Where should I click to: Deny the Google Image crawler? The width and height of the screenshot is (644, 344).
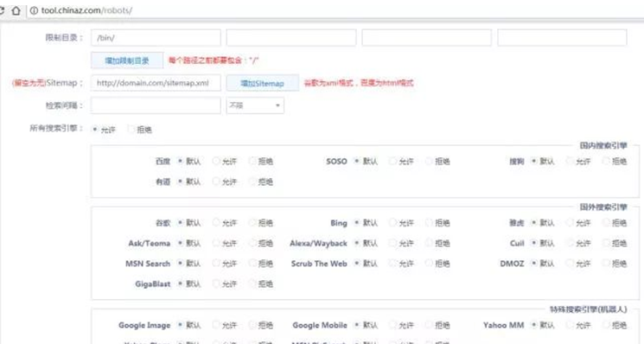[x=252, y=325]
